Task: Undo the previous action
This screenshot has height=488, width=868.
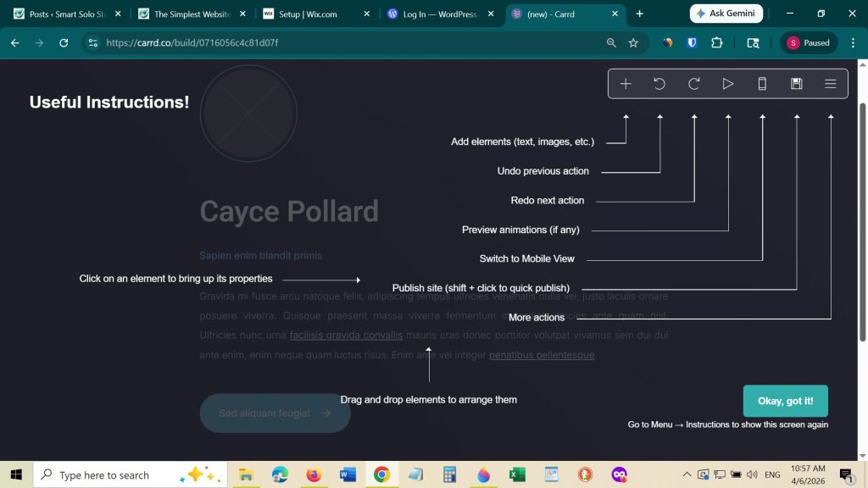Action: (x=659, y=83)
